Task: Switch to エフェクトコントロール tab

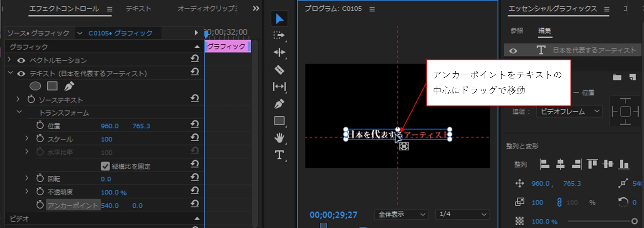Action: [64, 9]
